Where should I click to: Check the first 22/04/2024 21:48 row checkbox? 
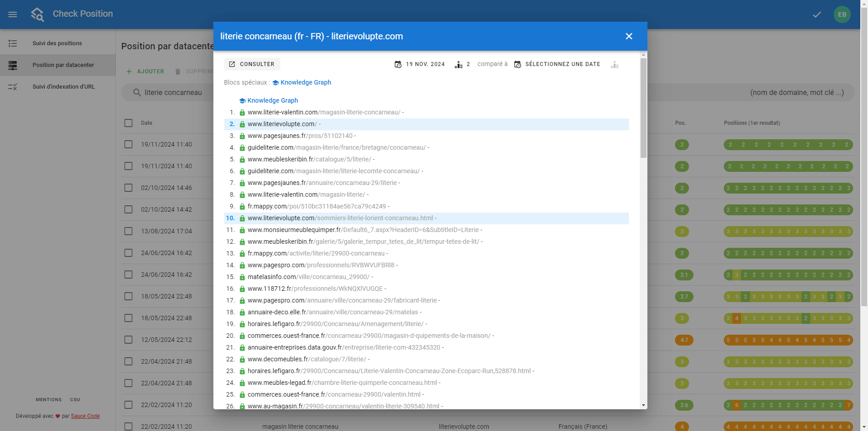[x=128, y=361]
